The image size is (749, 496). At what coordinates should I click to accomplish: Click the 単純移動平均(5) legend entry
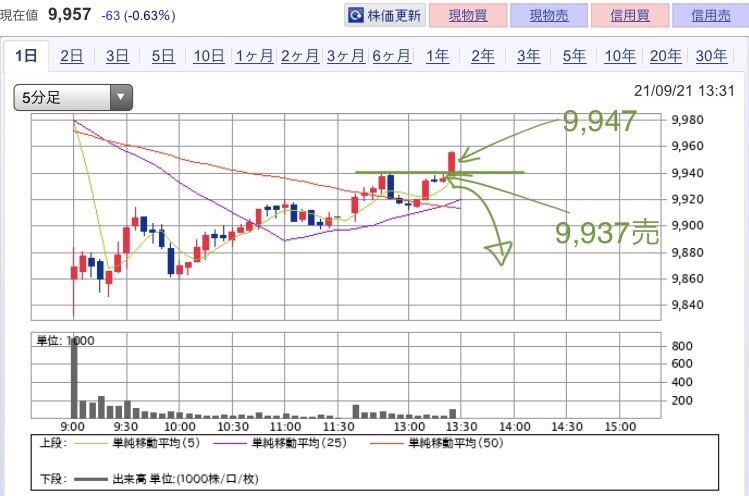point(137,443)
